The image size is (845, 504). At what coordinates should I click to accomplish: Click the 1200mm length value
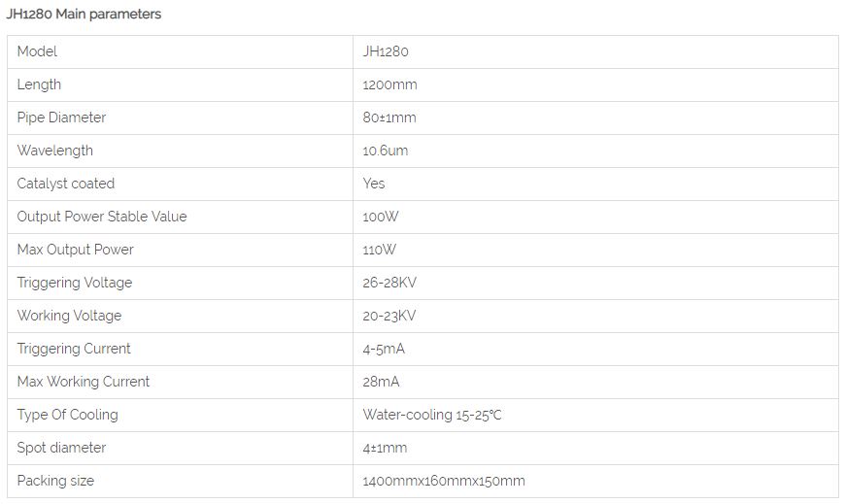coord(389,84)
